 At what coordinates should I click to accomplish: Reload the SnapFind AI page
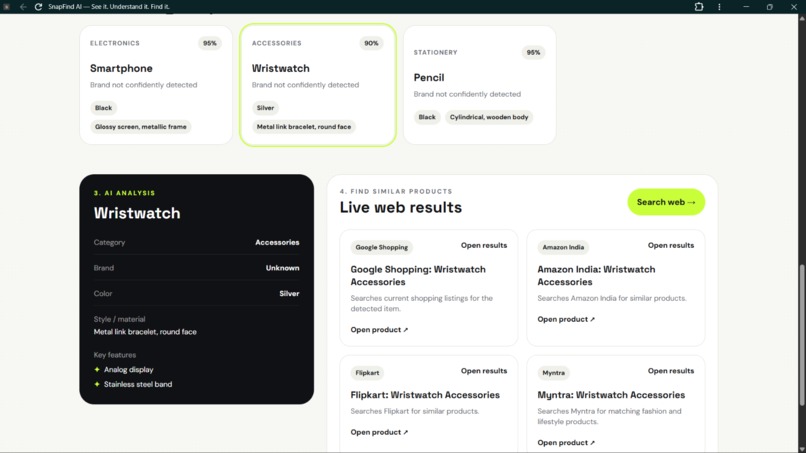pos(38,7)
